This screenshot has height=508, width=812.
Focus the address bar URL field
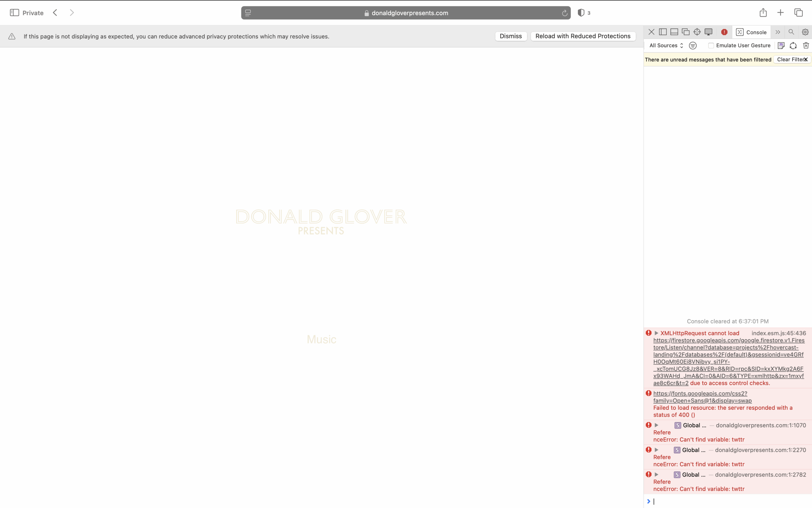tap(406, 13)
